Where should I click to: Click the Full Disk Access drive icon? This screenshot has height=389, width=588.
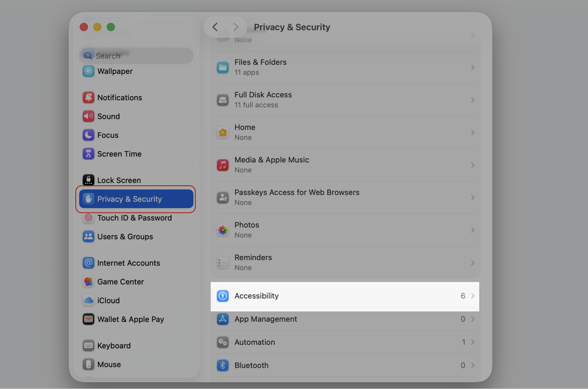click(223, 100)
